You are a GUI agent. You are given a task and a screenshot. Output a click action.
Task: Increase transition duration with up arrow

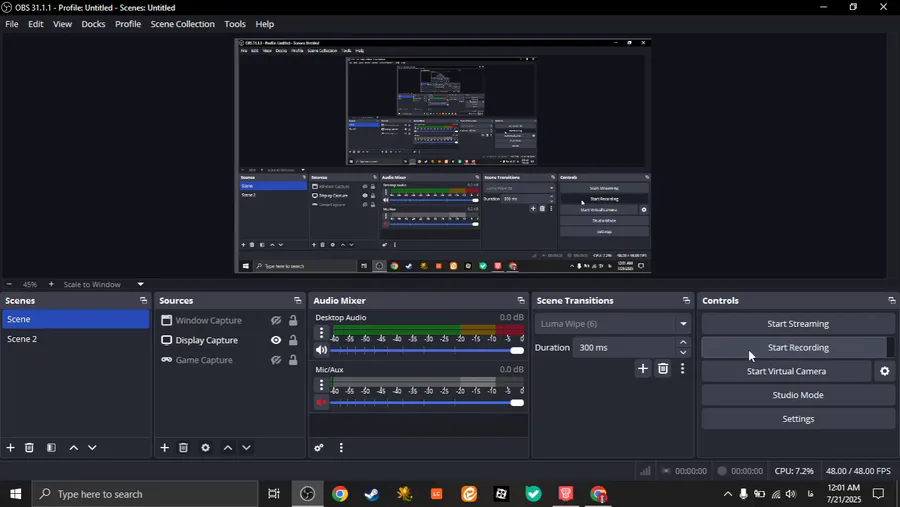(x=683, y=342)
